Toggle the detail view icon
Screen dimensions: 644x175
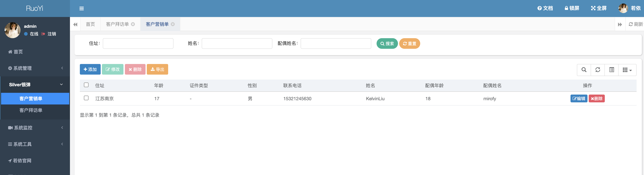[x=611, y=70]
